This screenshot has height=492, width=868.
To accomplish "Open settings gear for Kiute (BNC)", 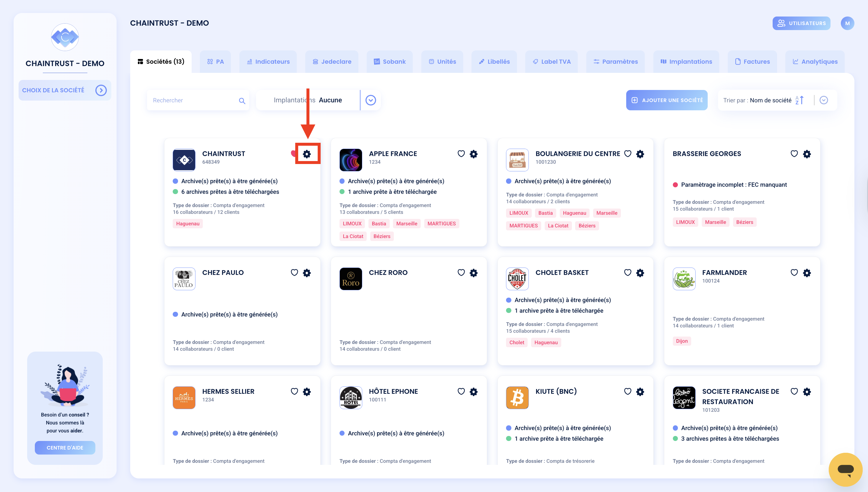I will [x=640, y=392].
